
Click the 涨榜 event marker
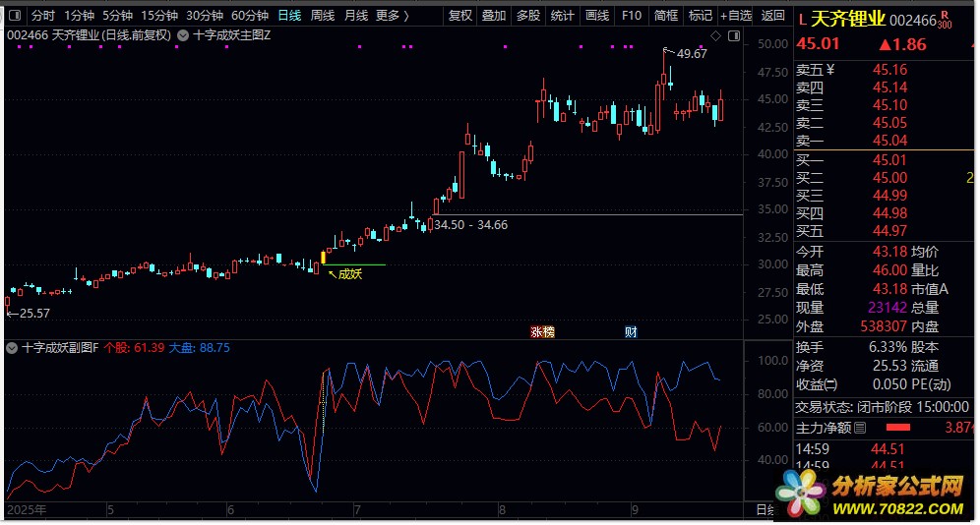click(542, 332)
